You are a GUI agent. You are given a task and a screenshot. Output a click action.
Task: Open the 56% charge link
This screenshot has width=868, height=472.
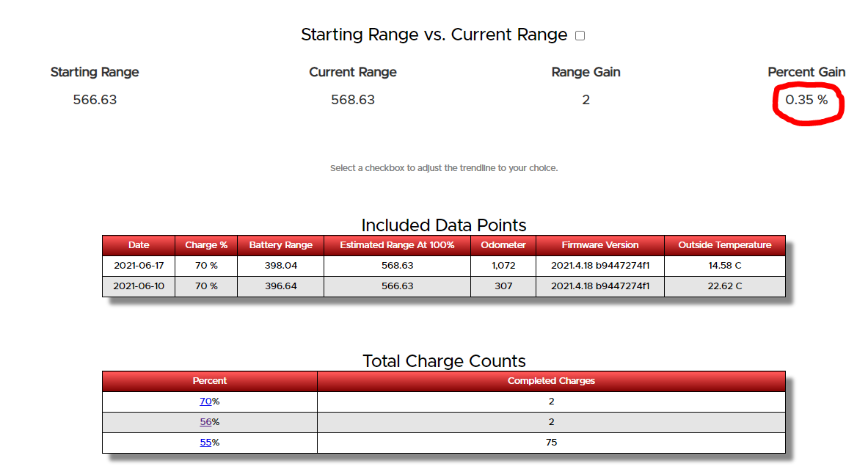click(206, 422)
